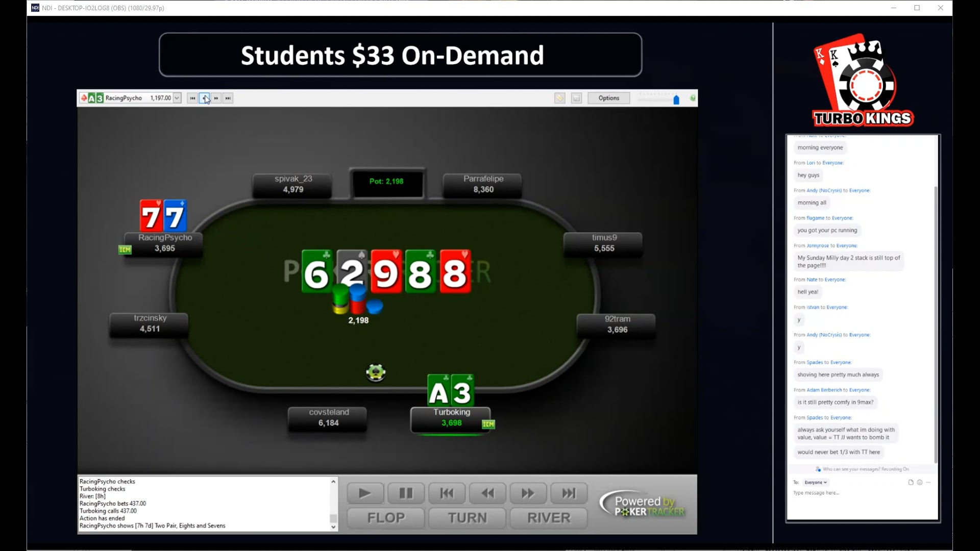The height and width of the screenshot is (551, 980).
Task: Click the eight of clubs board card
Action: 421,271
